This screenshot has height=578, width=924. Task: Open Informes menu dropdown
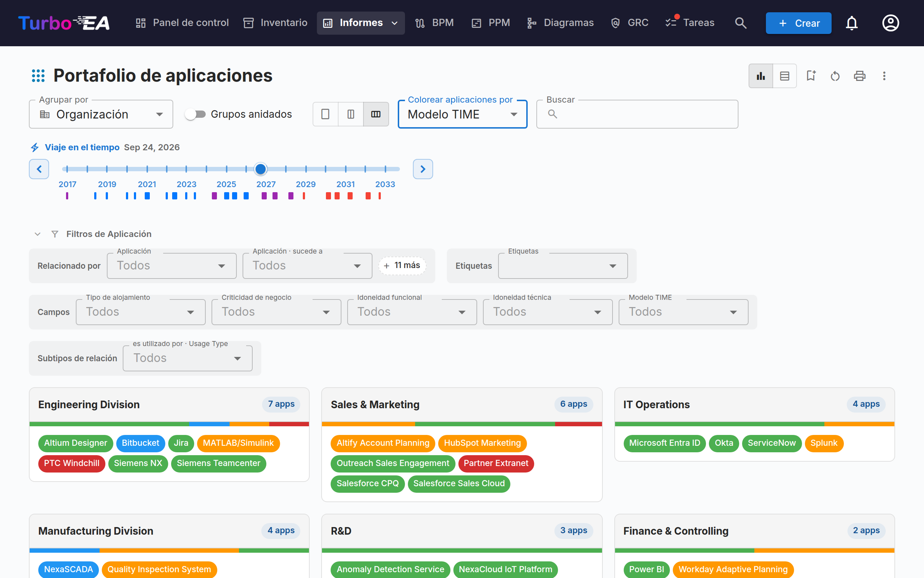361,23
